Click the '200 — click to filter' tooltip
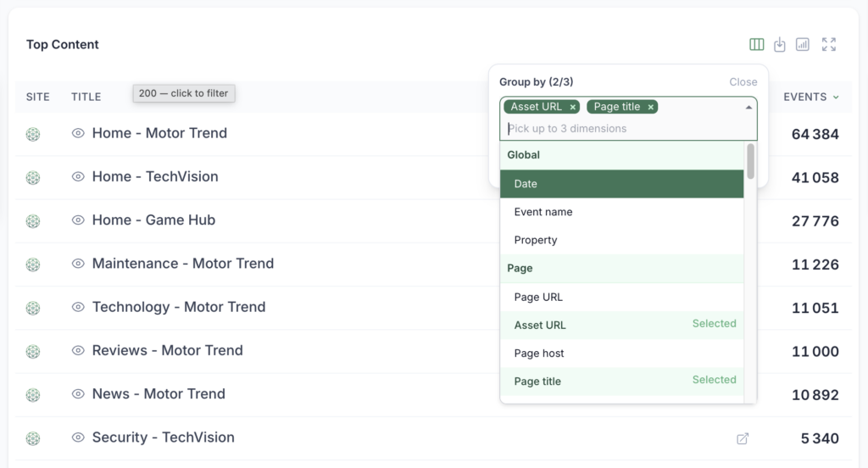Viewport: 868px width, 468px height. point(184,93)
